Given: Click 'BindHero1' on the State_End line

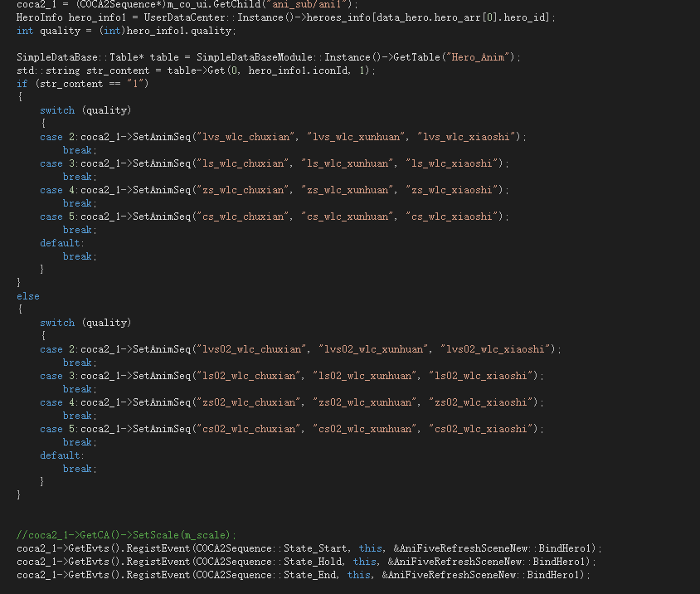Looking at the screenshot, I should [x=552, y=575].
